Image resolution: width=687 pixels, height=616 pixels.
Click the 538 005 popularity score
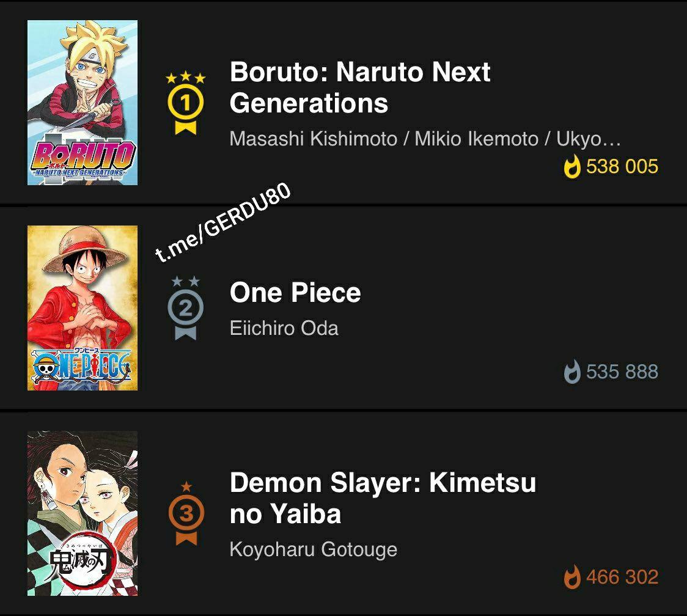(622, 167)
